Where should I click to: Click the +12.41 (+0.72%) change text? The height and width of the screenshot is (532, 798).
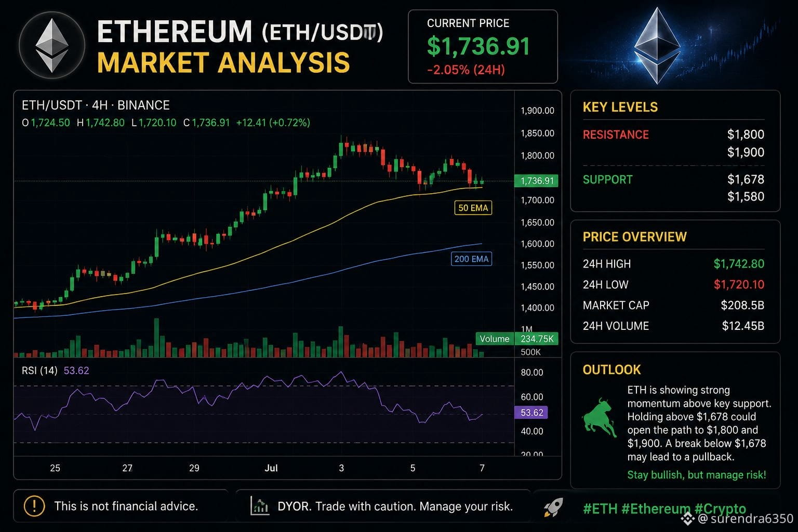coord(273,123)
